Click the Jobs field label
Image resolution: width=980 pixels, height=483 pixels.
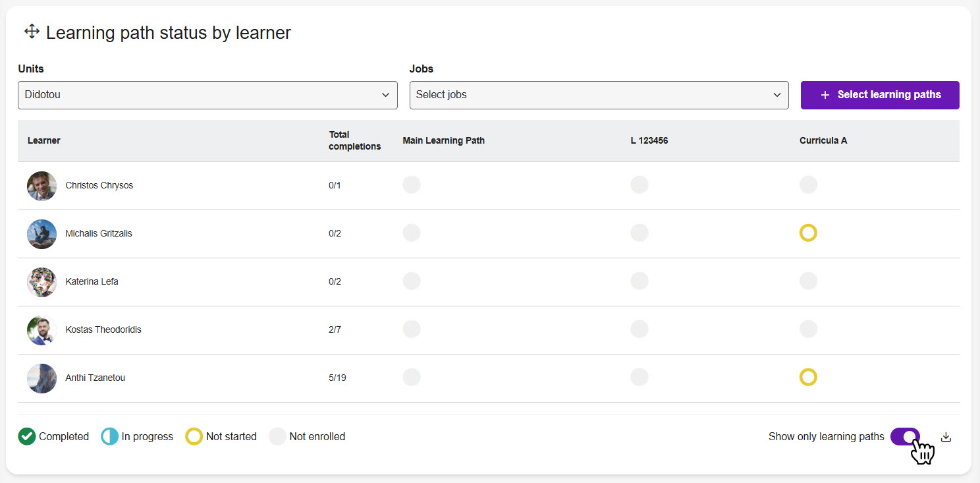tap(422, 69)
